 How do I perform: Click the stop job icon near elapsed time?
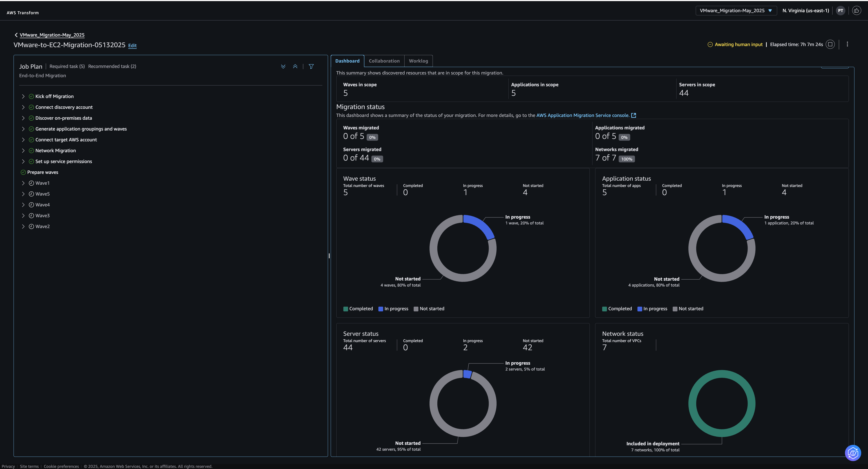pos(830,44)
